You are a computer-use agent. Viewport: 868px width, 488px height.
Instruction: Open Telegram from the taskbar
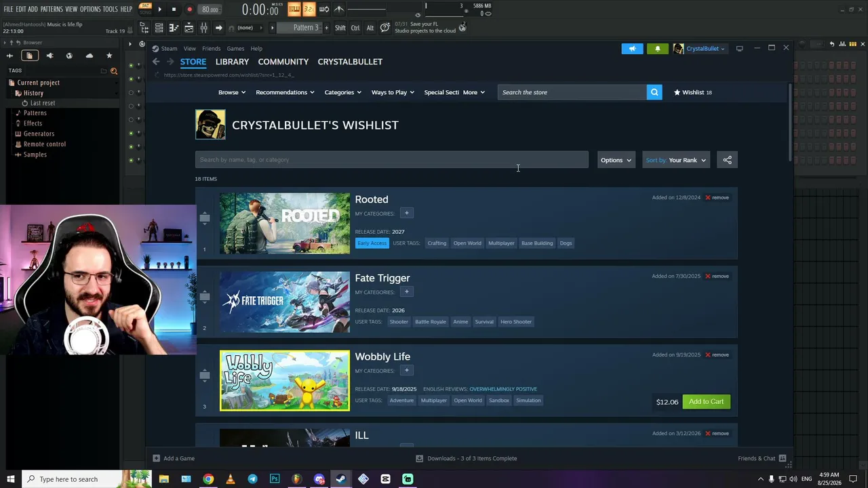pyautogui.click(x=252, y=479)
